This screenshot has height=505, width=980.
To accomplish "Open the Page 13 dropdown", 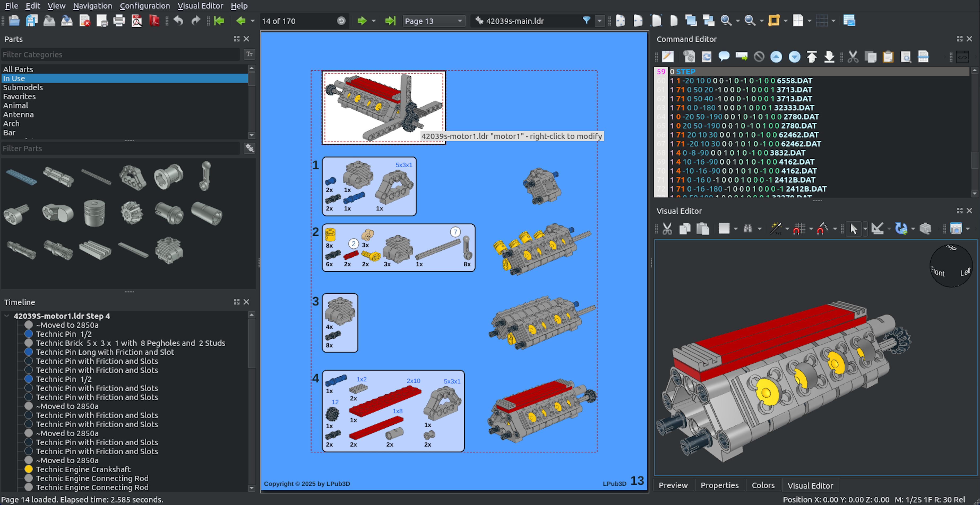I will pyautogui.click(x=434, y=21).
